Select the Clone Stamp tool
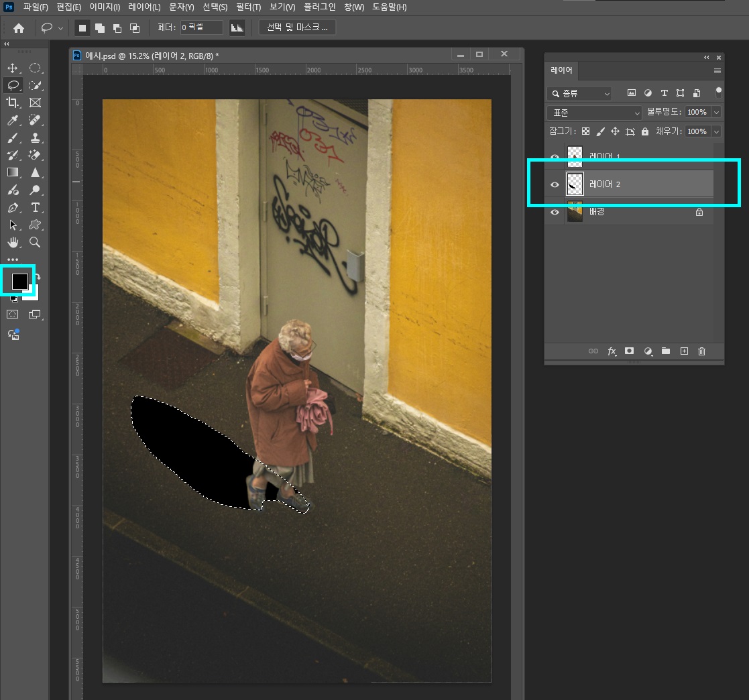This screenshot has height=700, width=749. point(35,138)
